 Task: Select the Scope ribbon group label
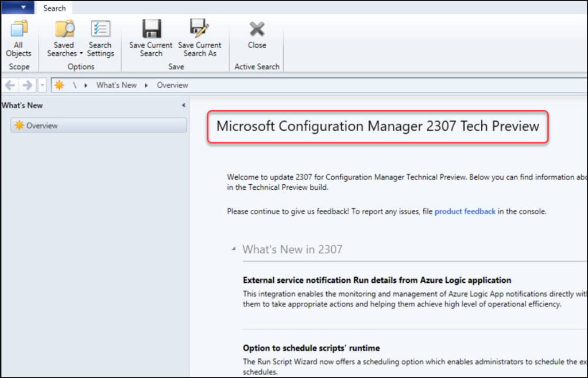tap(19, 67)
